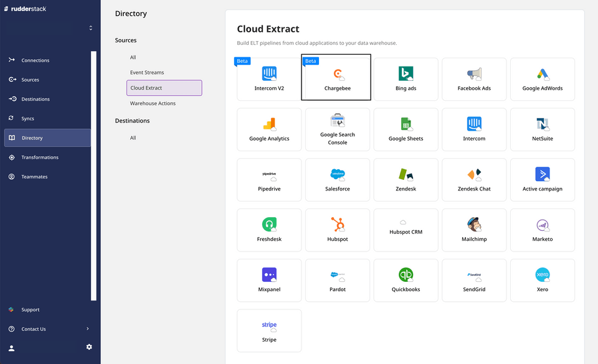This screenshot has width=598, height=364.
Task: Show the Warehouse Actions sources
Action: pos(153,103)
